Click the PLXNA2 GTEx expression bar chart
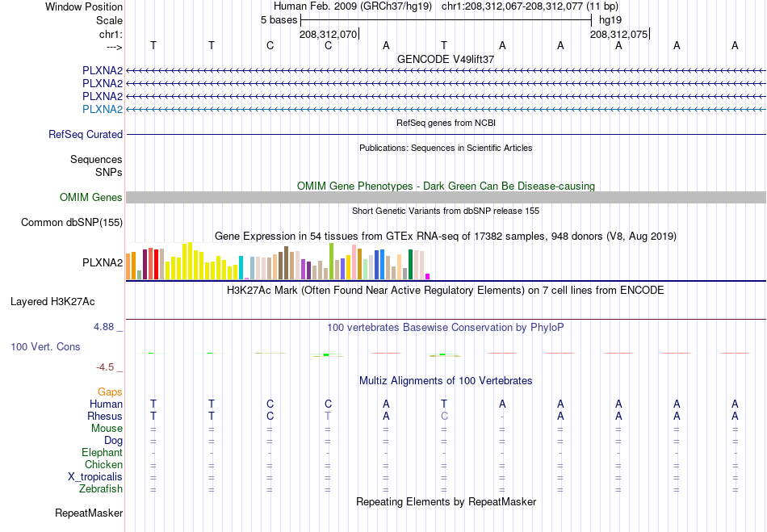767x532 pixels. (278, 261)
